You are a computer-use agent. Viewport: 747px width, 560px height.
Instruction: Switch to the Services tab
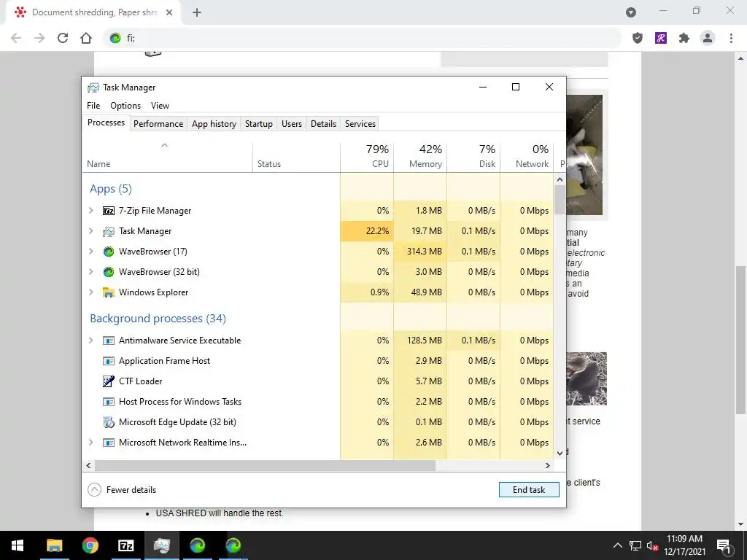point(360,124)
